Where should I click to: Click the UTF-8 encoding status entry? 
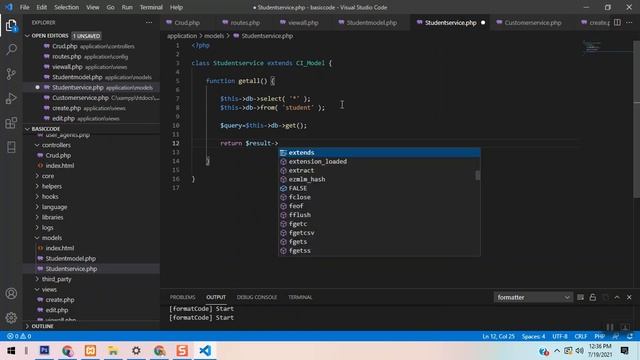(560, 336)
